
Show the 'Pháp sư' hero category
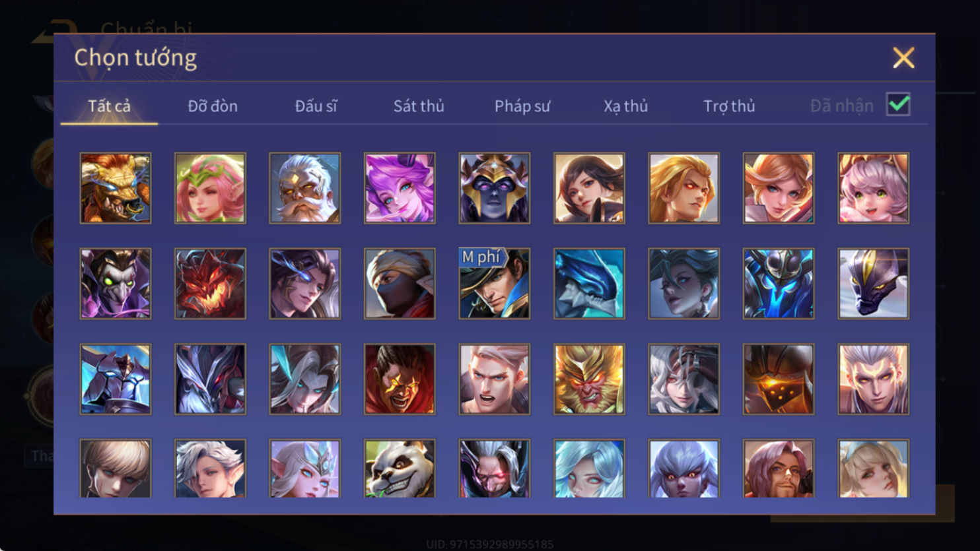pos(522,106)
